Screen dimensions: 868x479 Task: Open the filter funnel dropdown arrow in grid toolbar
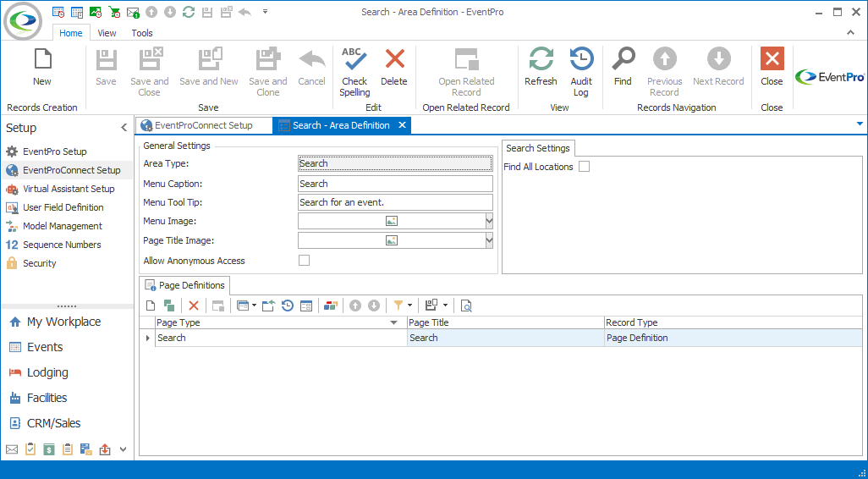point(409,306)
